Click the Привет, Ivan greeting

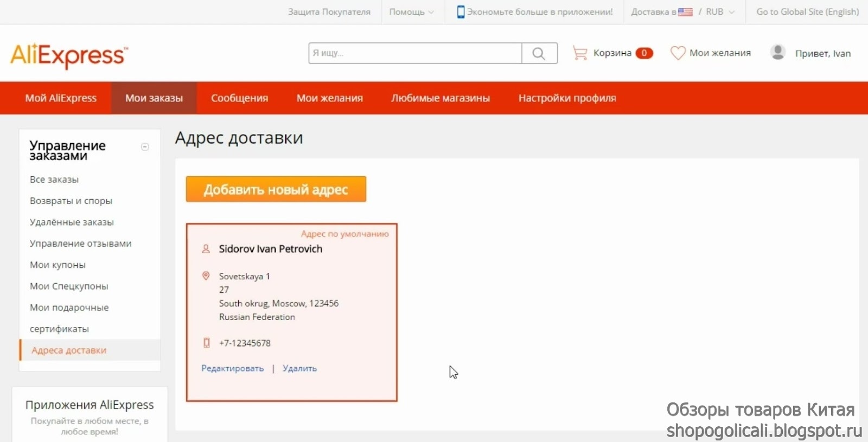(x=822, y=54)
